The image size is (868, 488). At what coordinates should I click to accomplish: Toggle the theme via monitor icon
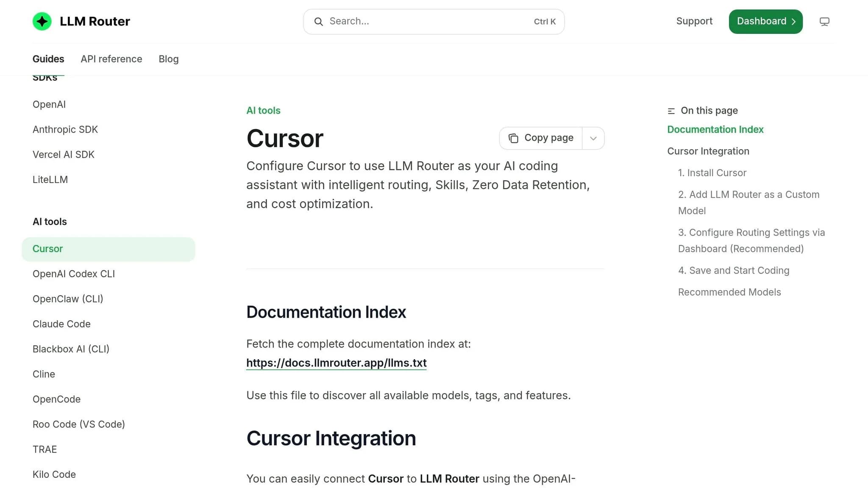[x=824, y=22]
